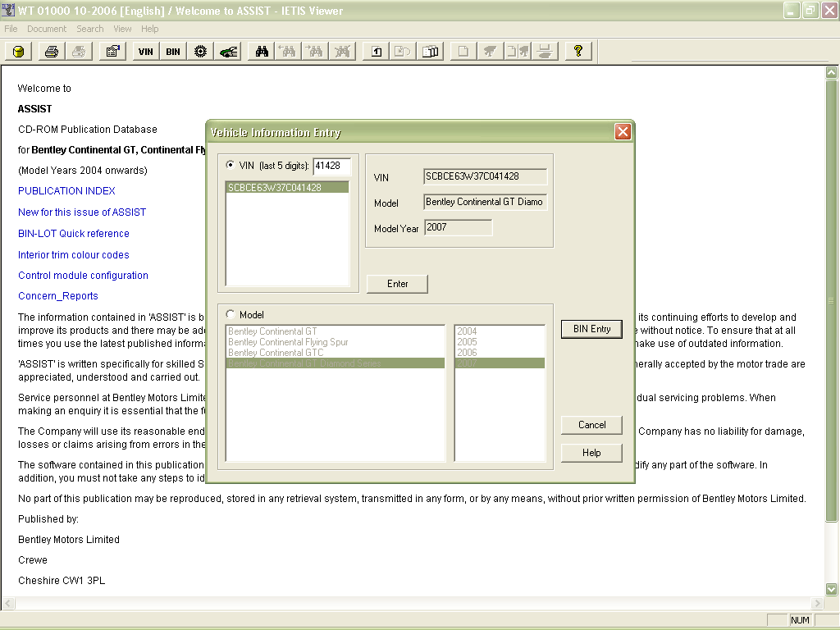
Task: Click the vertical scrollbar thumb
Action: point(831,300)
